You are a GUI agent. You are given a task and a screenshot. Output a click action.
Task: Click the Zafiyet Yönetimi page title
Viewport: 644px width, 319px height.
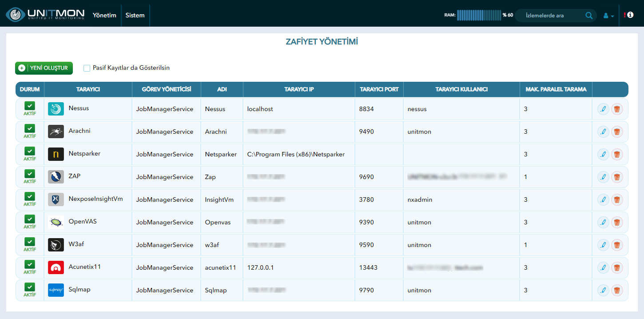[322, 42]
